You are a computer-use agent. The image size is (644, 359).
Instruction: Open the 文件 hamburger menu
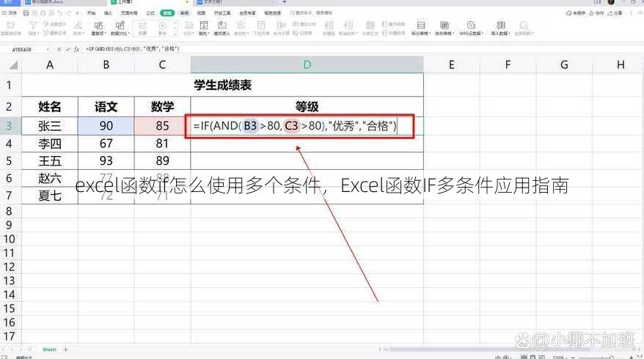tap(9, 13)
